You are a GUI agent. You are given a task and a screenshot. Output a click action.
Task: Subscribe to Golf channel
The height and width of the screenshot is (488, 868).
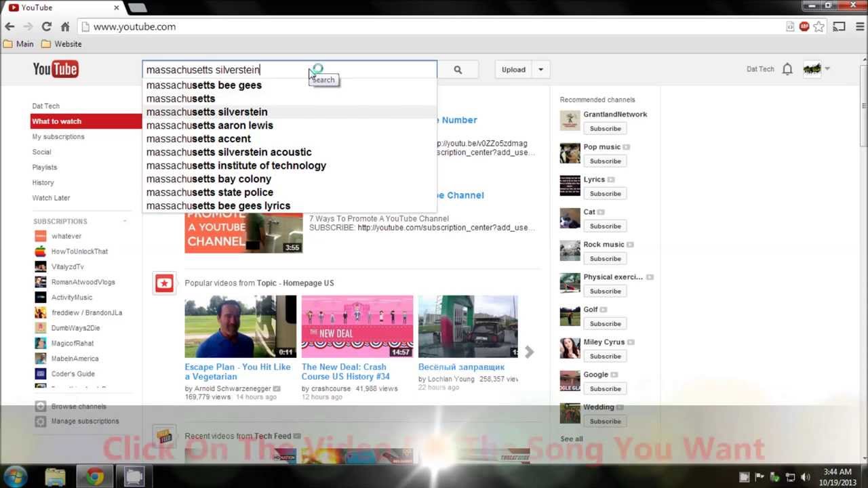pyautogui.click(x=605, y=324)
